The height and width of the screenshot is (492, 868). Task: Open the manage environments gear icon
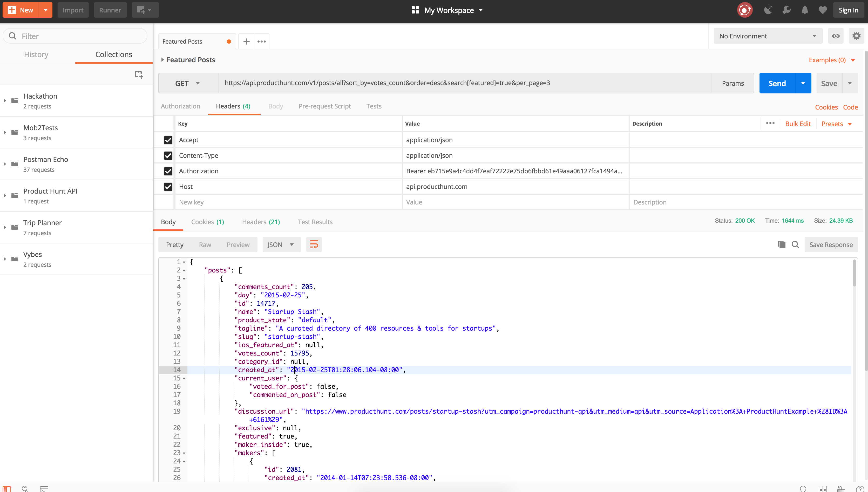[856, 36]
